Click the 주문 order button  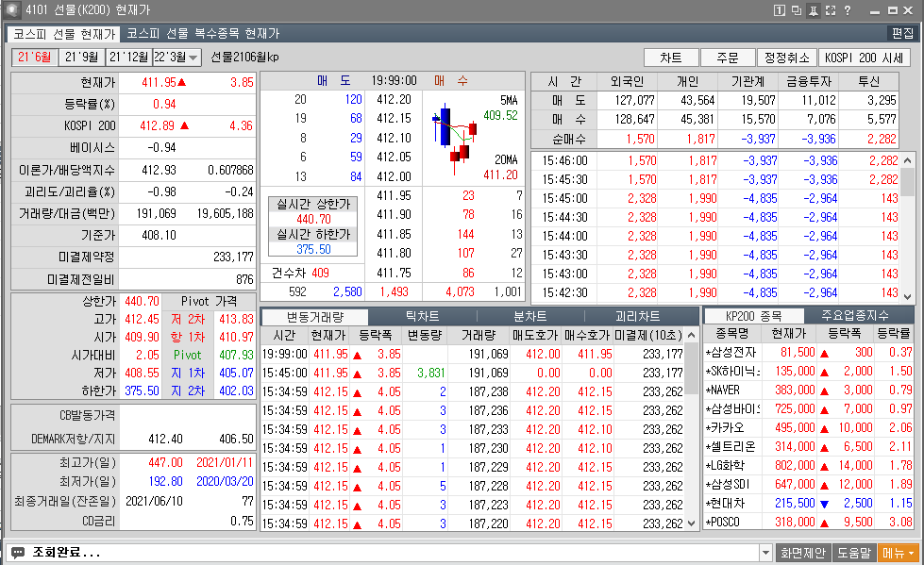click(728, 57)
